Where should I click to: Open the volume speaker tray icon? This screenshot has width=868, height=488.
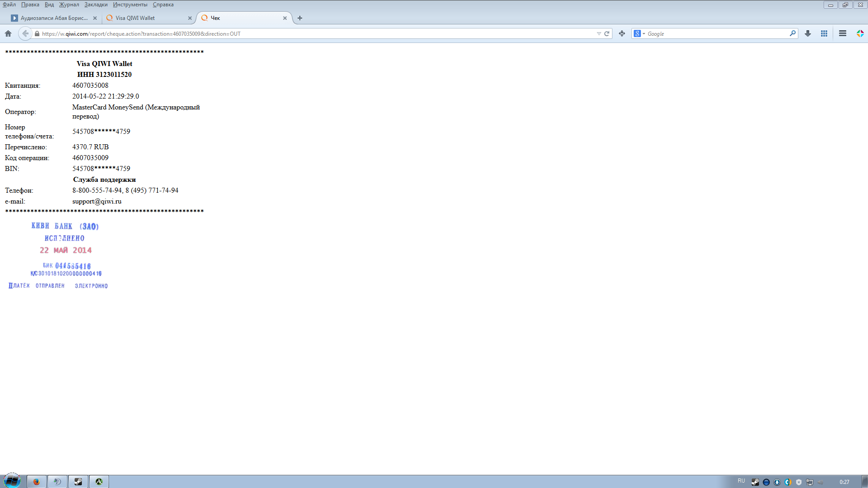(x=821, y=482)
